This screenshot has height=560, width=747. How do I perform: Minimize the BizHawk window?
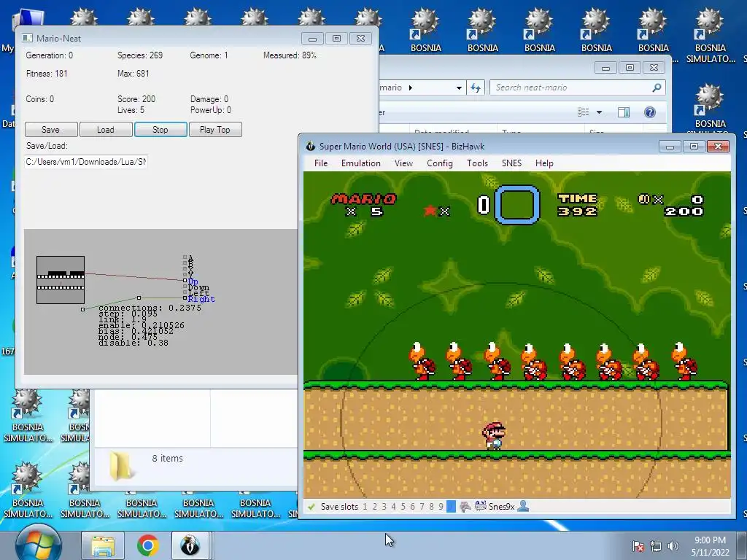pos(670,146)
